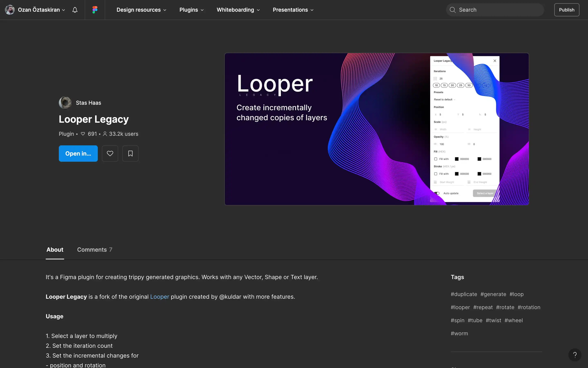Click the search magnifier icon
Viewport: 588px width, 368px height.
pyautogui.click(x=452, y=10)
